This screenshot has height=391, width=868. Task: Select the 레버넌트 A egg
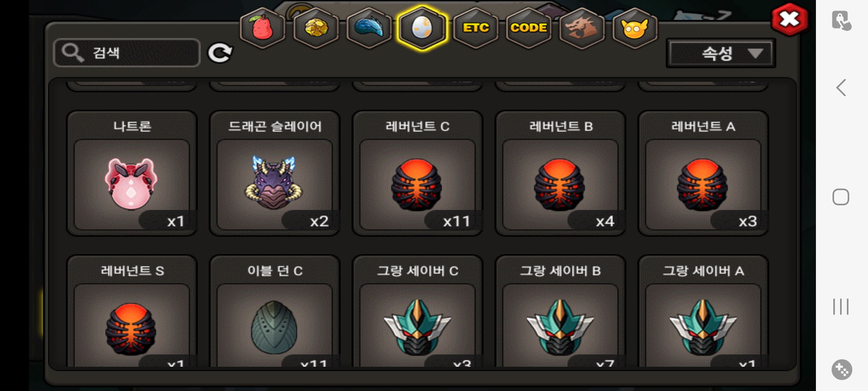[703, 173]
